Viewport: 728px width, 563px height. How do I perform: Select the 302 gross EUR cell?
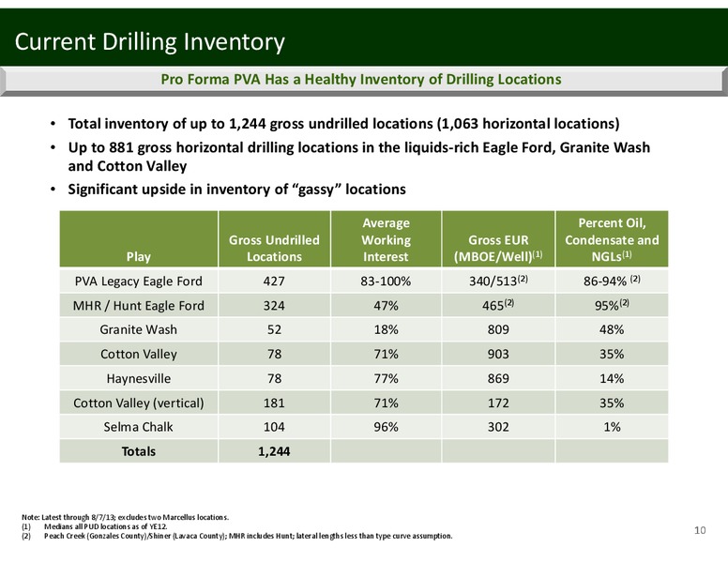click(x=498, y=427)
